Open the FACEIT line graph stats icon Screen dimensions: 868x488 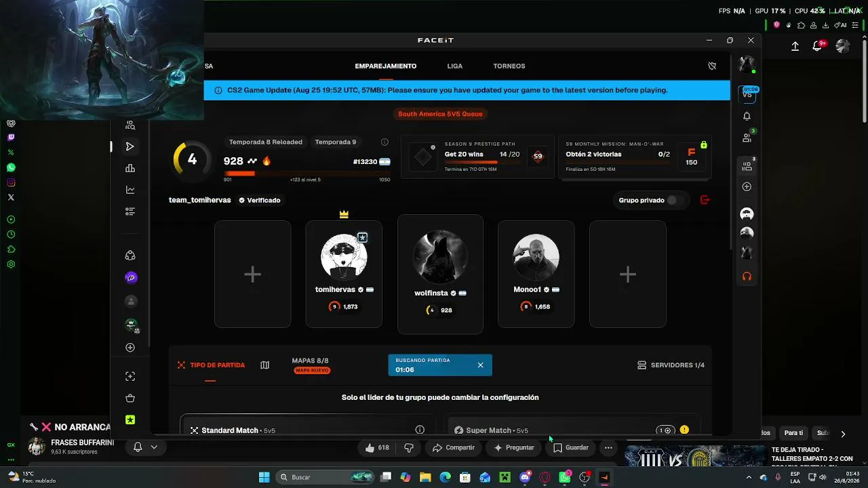tap(130, 190)
